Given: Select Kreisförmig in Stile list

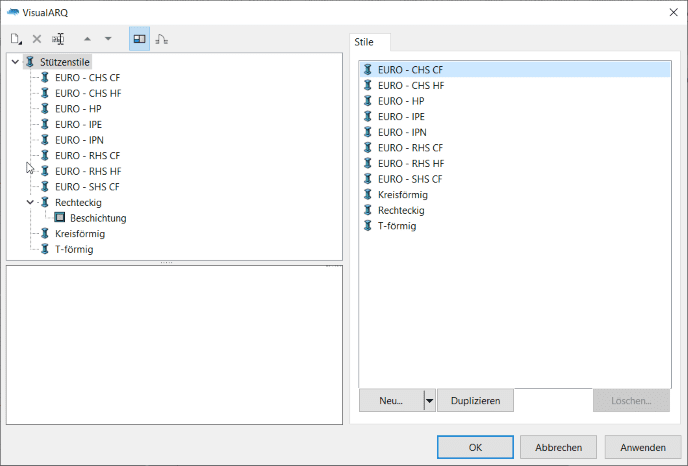Looking at the screenshot, I should (x=515, y=195).
